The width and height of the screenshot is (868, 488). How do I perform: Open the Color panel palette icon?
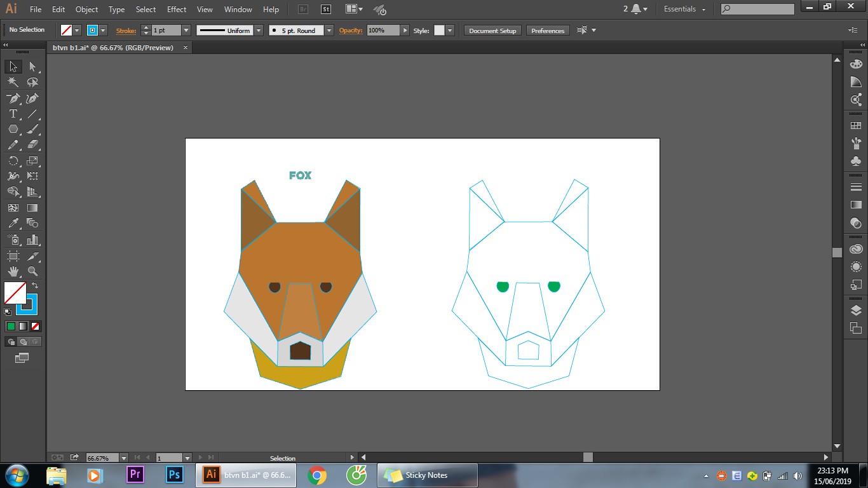coord(856,64)
